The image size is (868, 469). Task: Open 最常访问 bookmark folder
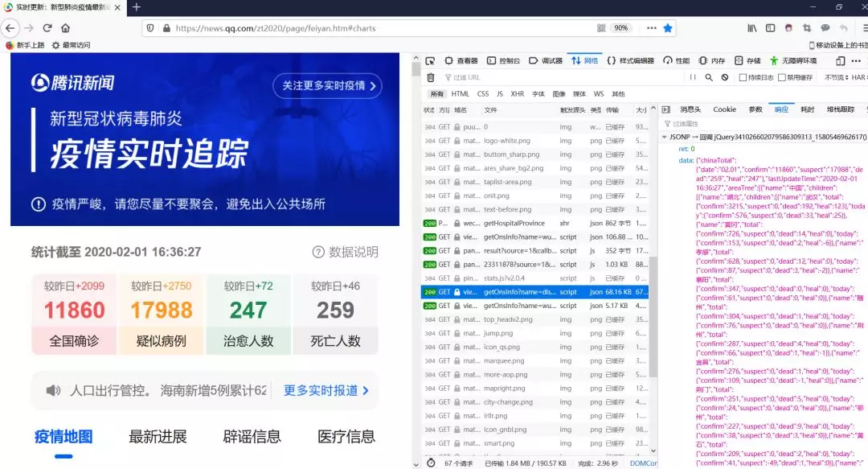[71, 45]
